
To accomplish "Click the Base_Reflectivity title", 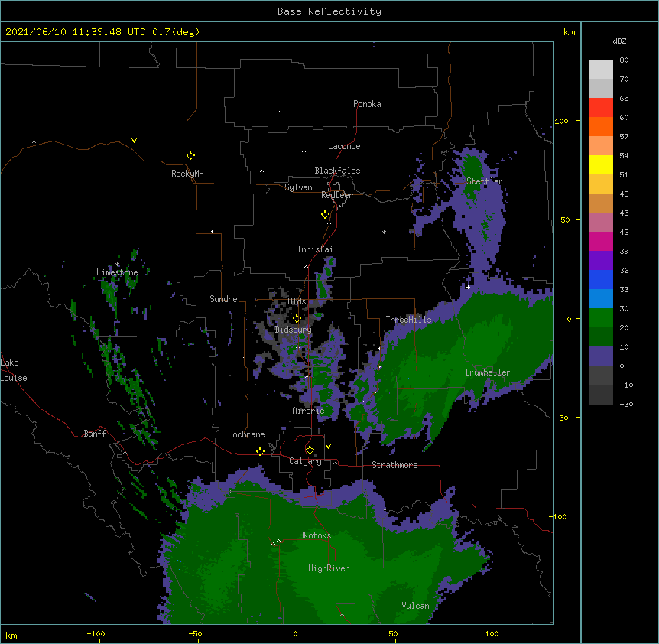I will [329, 11].
